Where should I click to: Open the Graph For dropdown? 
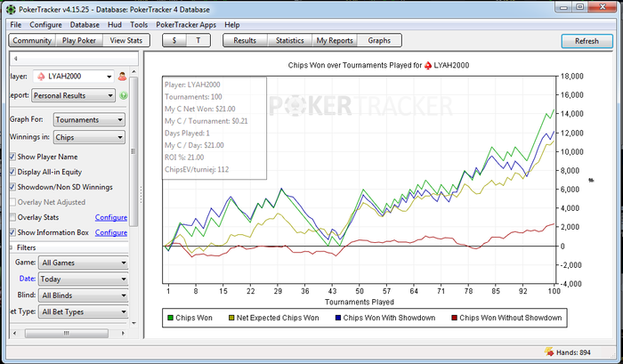(88, 119)
